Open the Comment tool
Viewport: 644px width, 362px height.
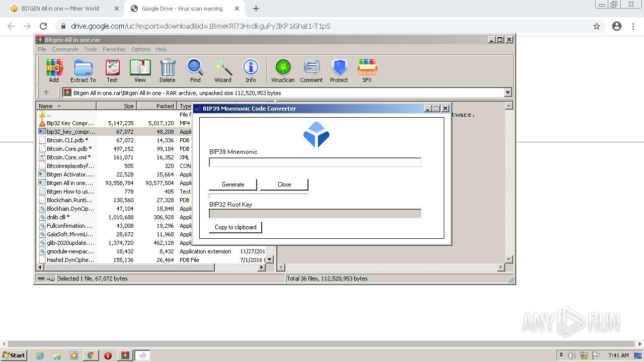[311, 70]
